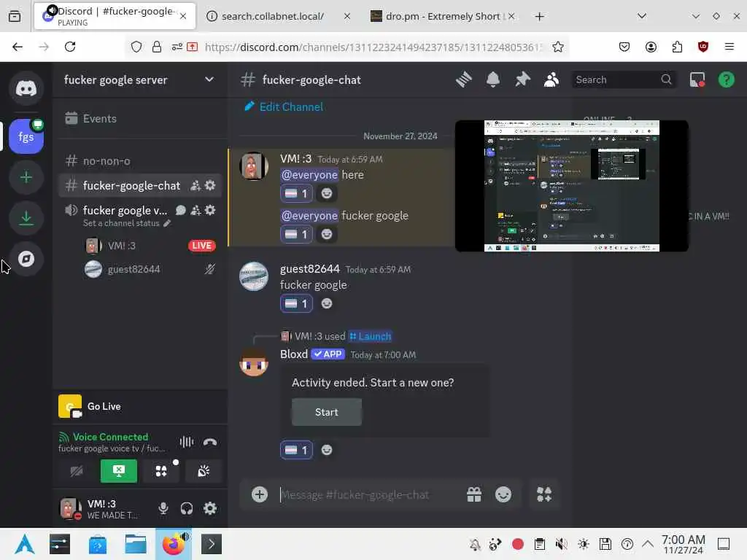
Task: Open the no-non-o channel
Action: 140,161
